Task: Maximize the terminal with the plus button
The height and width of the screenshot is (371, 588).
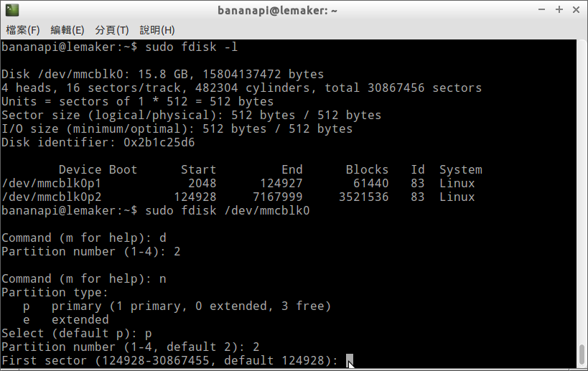Action: pos(559,10)
